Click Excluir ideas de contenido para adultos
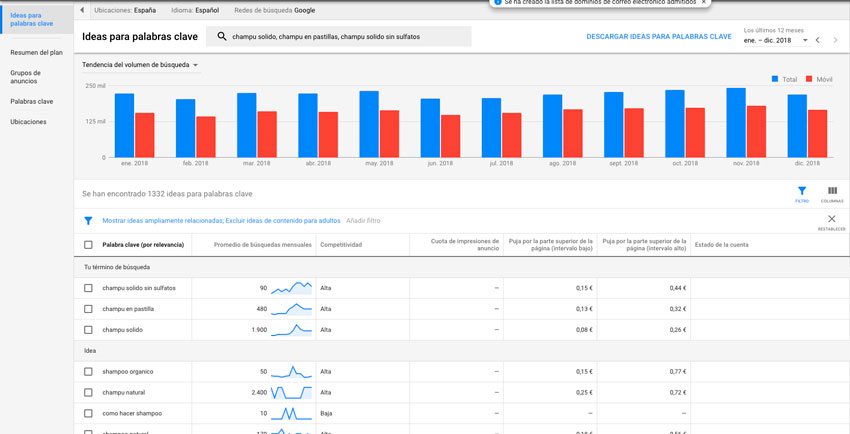The image size is (850, 434). tap(283, 221)
